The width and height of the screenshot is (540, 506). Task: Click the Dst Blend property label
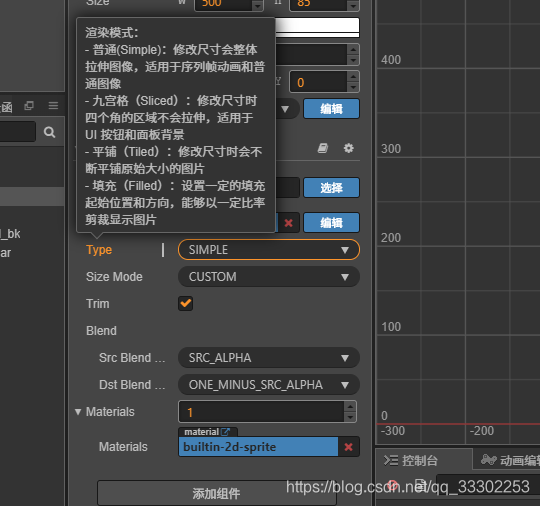[132, 385]
